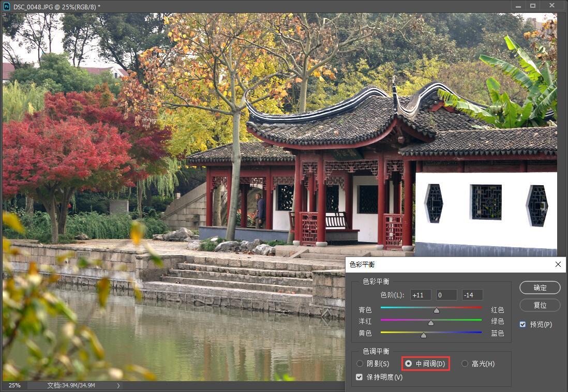Select the 中间调(D) radio button

[x=408, y=364]
